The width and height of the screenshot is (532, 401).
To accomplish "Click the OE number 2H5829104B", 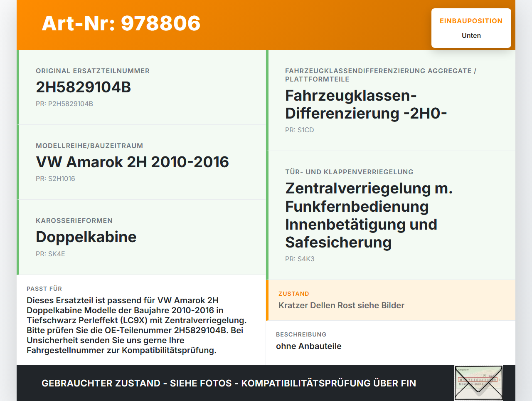I will click(x=83, y=88).
